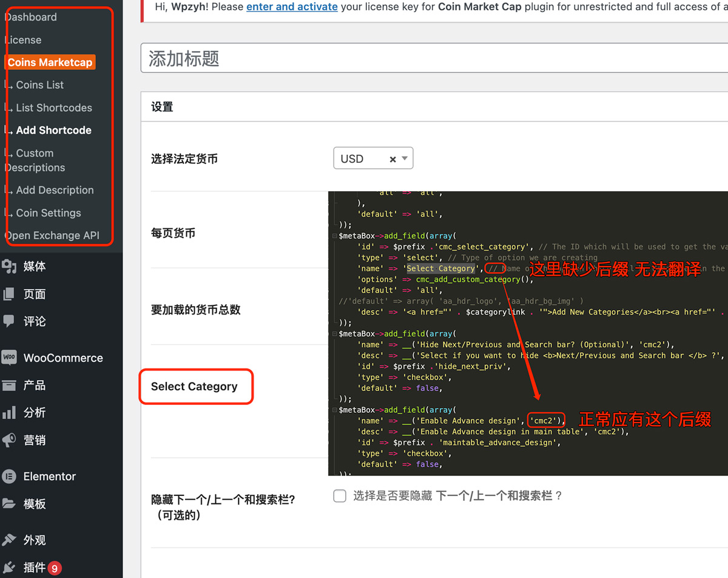Click the 要加载的货币总数 field label
Image resolution: width=728 pixels, height=578 pixels.
click(x=196, y=310)
